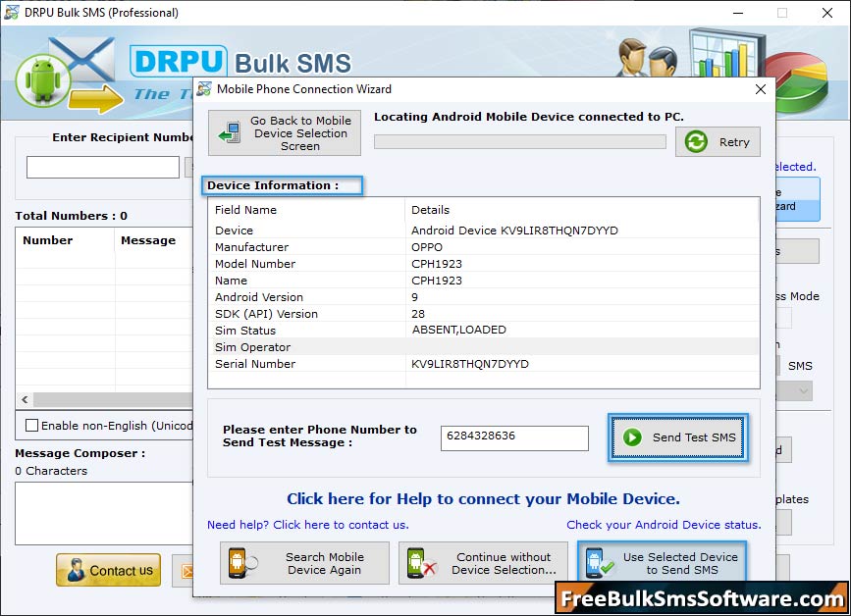Select the Sim Status row
851x616 pixels.
483,331
